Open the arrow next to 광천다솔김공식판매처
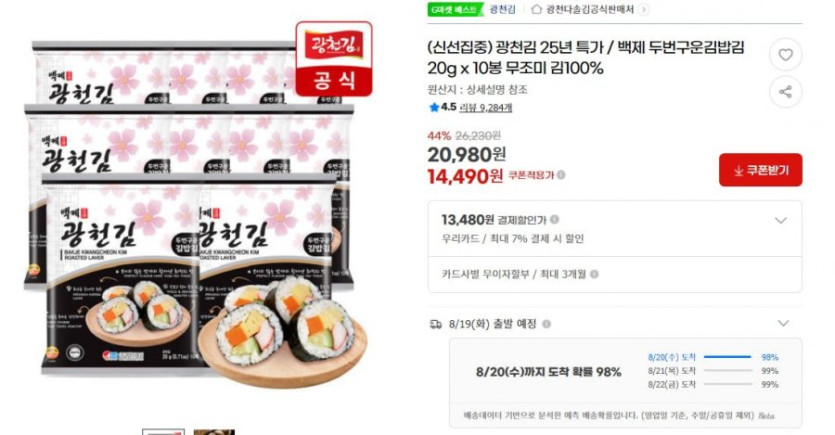 point(644,9)
